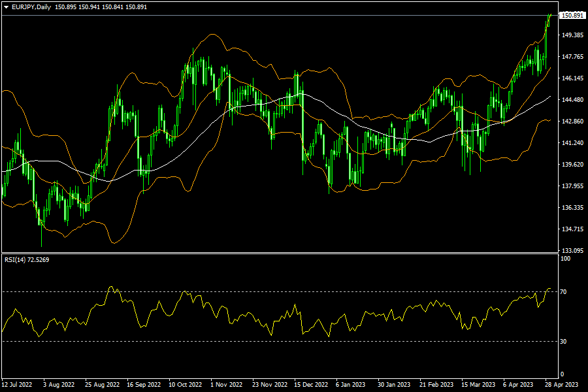Click the 142.860 price axis label

[572, 121]
